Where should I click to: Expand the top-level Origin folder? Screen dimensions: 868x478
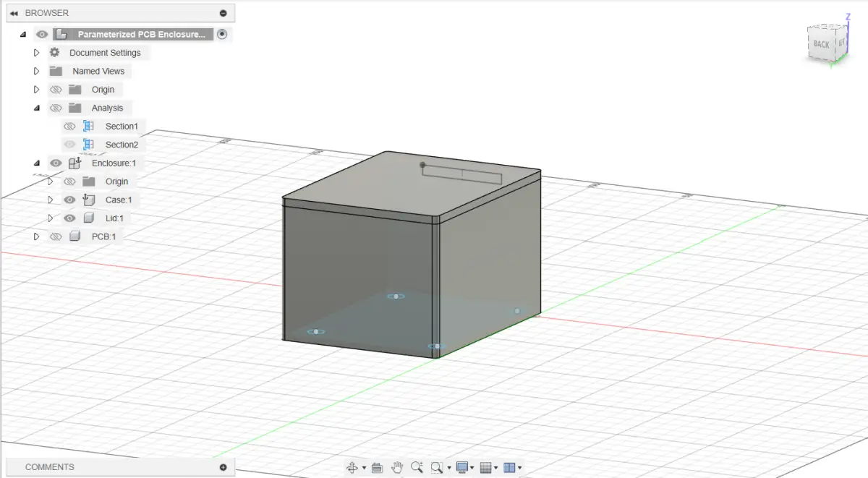click(36, 90)
